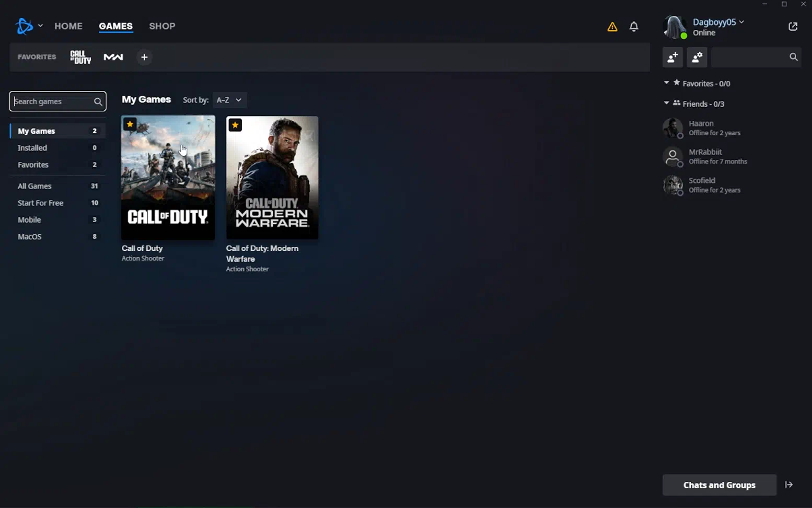812x508 pixels.
Task: Click Scofield's avatar image
Action: [x=673, y=185]
